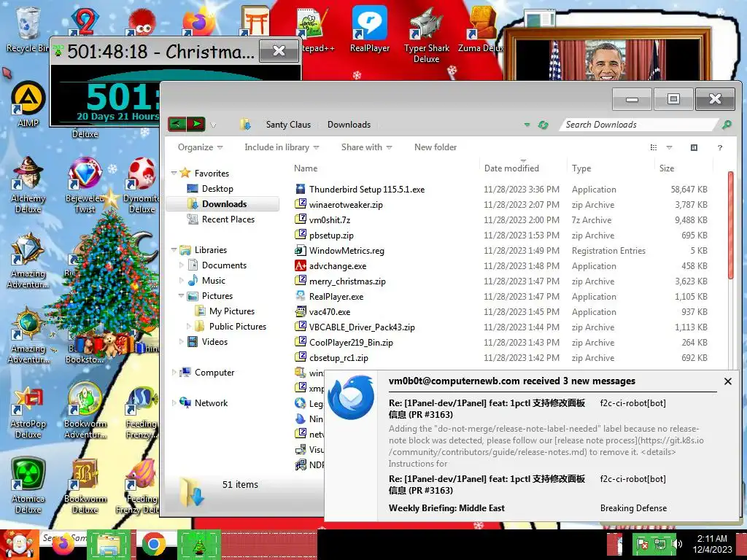Open Include in library dropdown
747x560 pixels.
[282, 147]
